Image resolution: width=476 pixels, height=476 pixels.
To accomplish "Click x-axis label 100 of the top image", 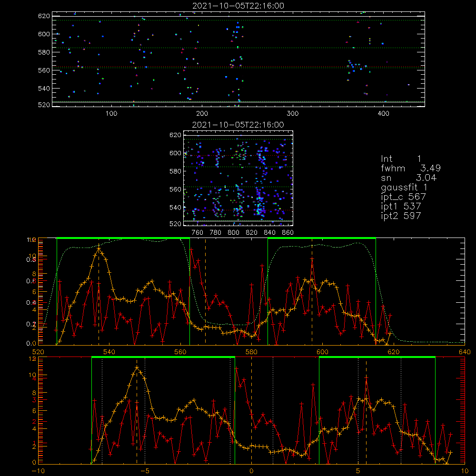I will (x=111, y=114).
